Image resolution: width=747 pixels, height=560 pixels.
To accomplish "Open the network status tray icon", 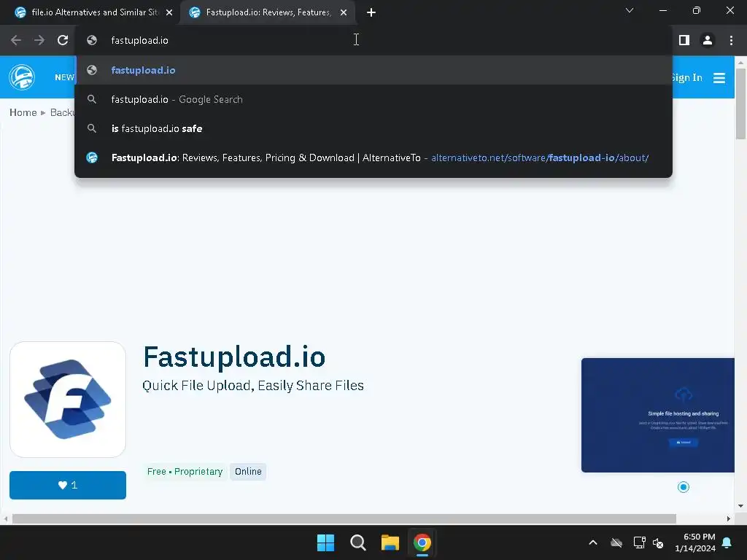I will (639, 542).
